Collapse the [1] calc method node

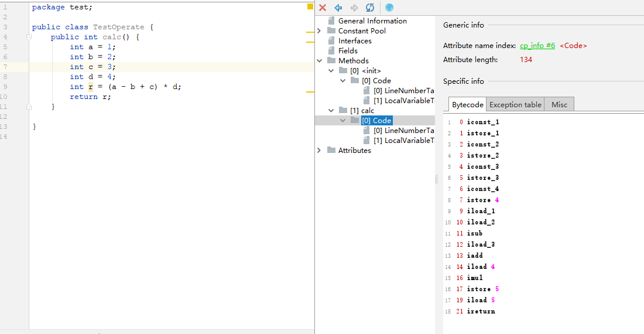pos(331,111)
